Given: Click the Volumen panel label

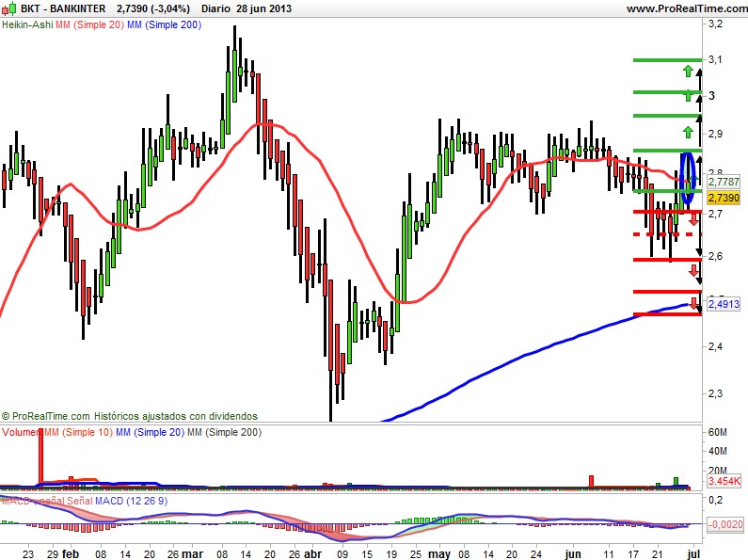Looking at the screenshot, I should click(x=21, y=432).
